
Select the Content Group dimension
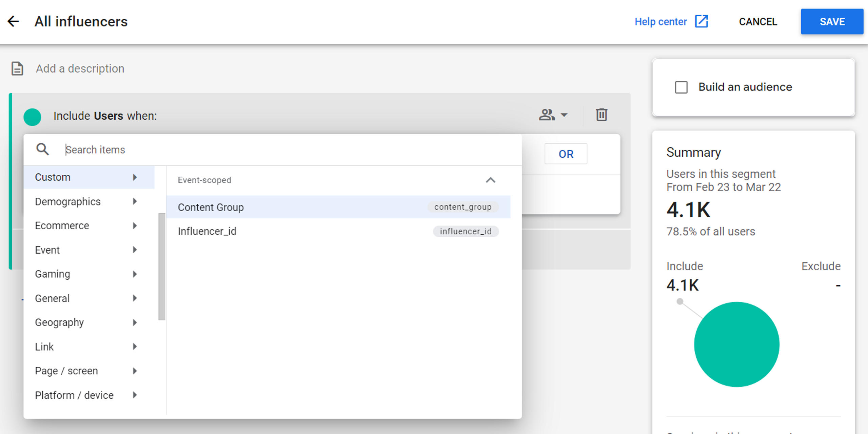click(211, 207)
